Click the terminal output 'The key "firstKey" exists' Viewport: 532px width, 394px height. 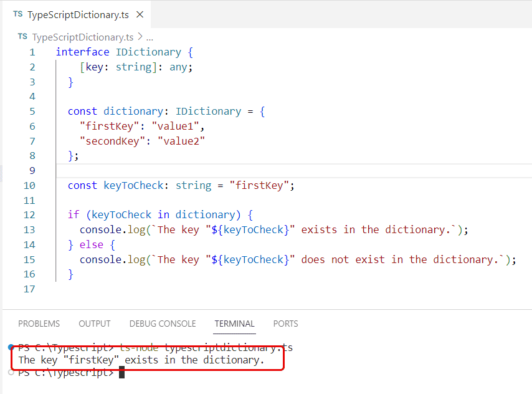pyautogui.click(x=141, y=360)
